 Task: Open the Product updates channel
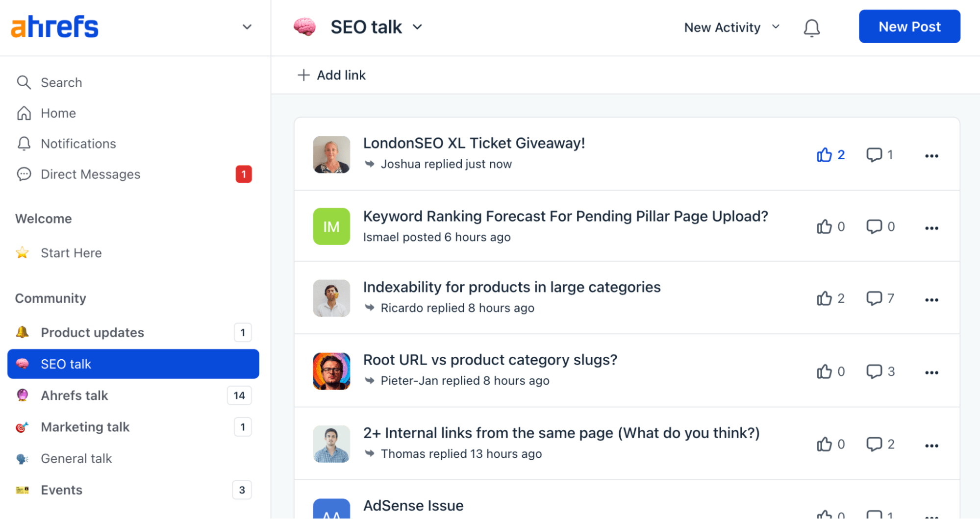point(92,332)
